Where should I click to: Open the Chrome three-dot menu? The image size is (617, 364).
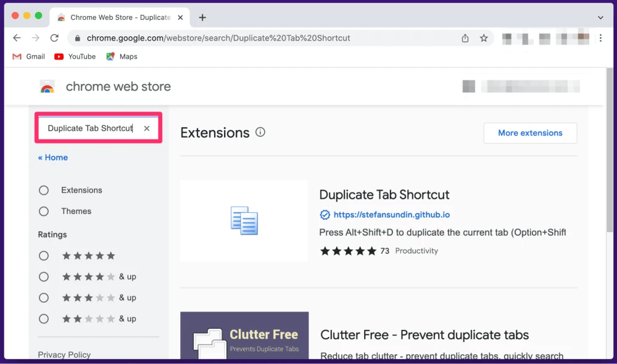click(x=600, y=38)
